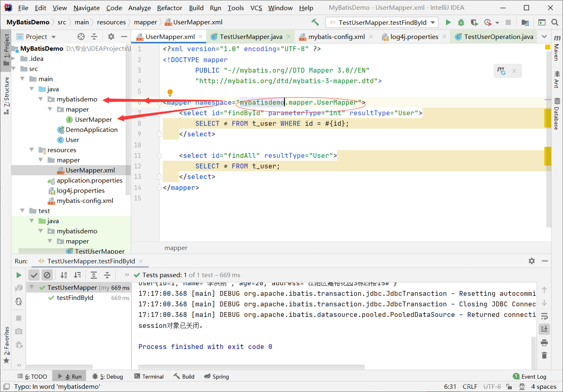Open the Navigate menu
Image resolution: width=563 pixels, height=392 pixels.
click(86, 8)
